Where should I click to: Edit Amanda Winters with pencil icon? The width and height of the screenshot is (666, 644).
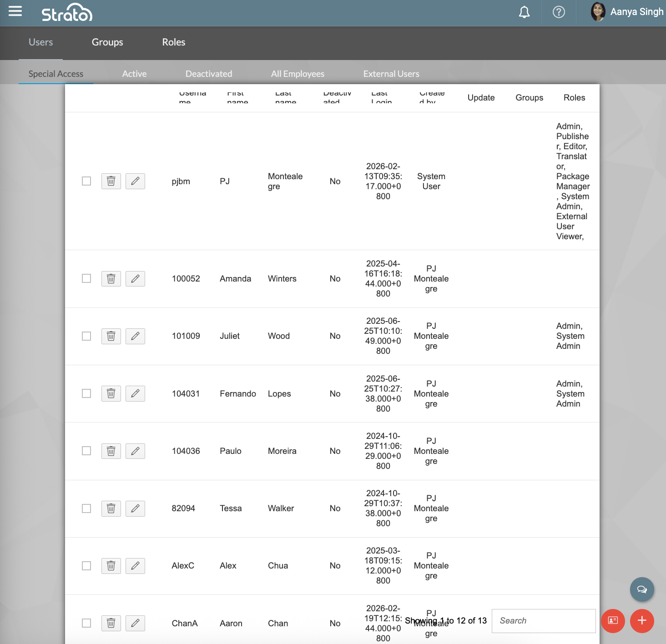point(135,278)
